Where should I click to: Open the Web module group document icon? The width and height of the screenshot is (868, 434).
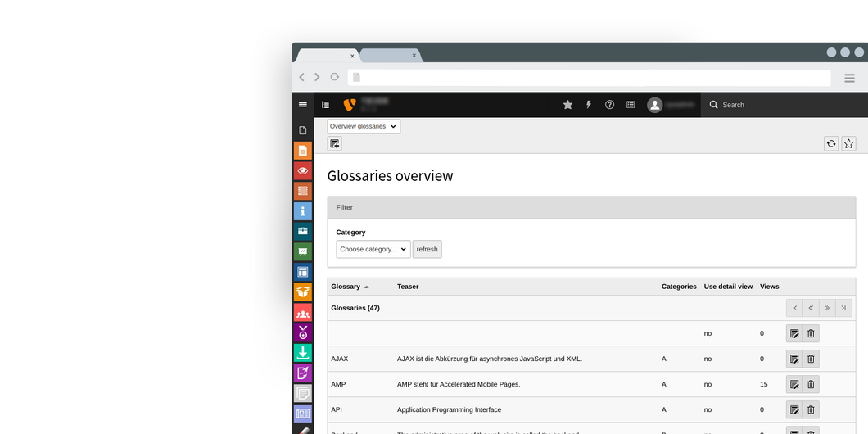303,131
